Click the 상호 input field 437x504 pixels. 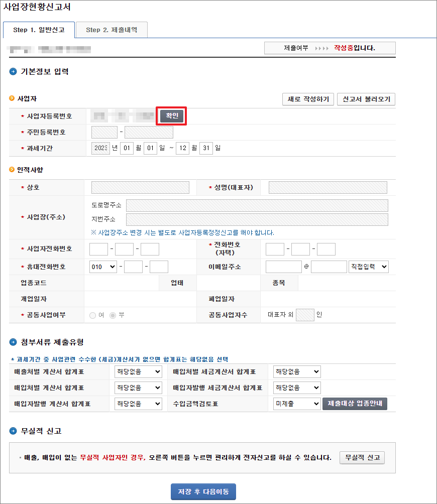[140, 188]
